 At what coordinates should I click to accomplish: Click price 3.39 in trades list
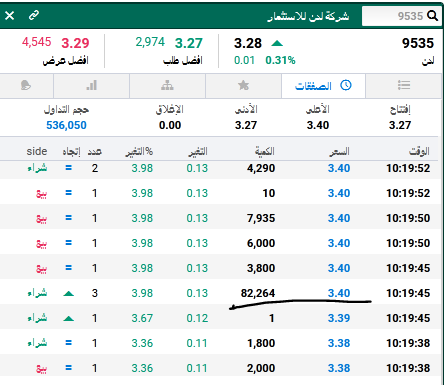[339, 318]
